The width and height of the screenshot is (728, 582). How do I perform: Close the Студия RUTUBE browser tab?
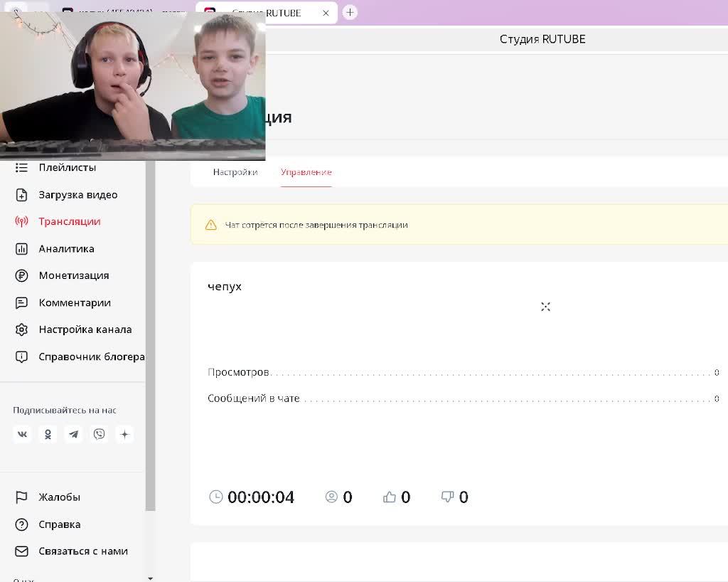[x=326, y=13]
